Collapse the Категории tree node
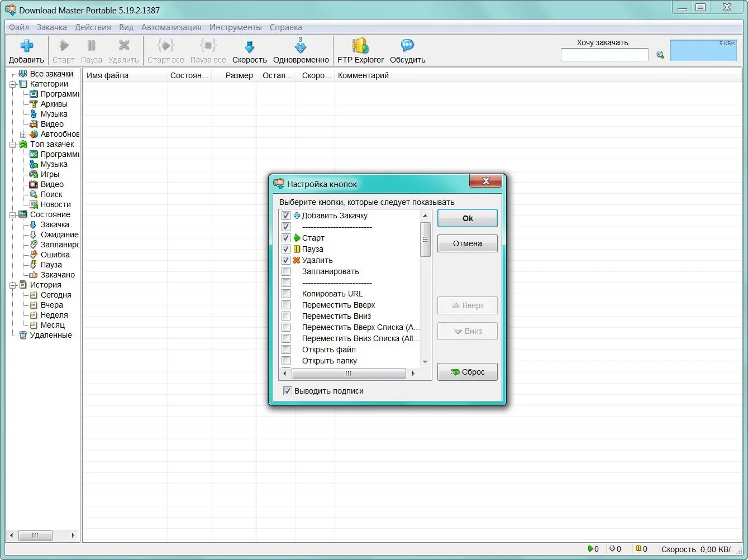Screen dimensions: 748x560 click(13, 84)
